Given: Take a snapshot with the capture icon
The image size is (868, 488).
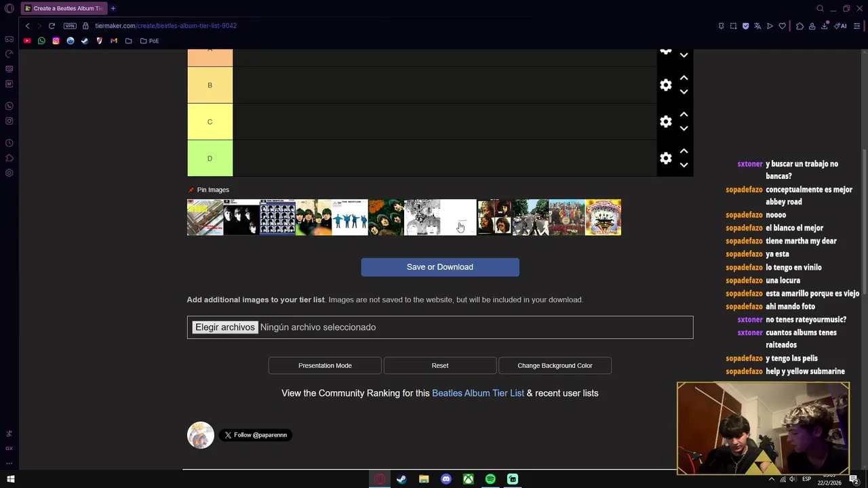Looking at the screenshot, I should [x=733, y=26].
